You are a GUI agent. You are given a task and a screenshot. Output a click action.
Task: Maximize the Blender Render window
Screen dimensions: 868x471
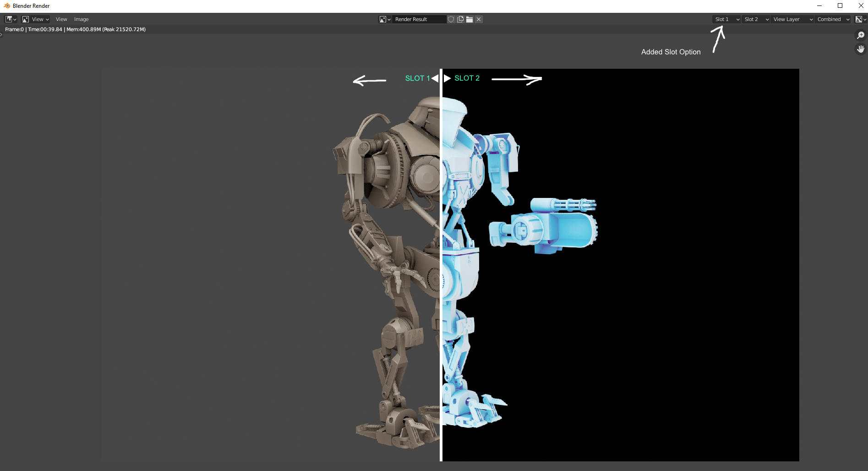(x=840, y=6)
